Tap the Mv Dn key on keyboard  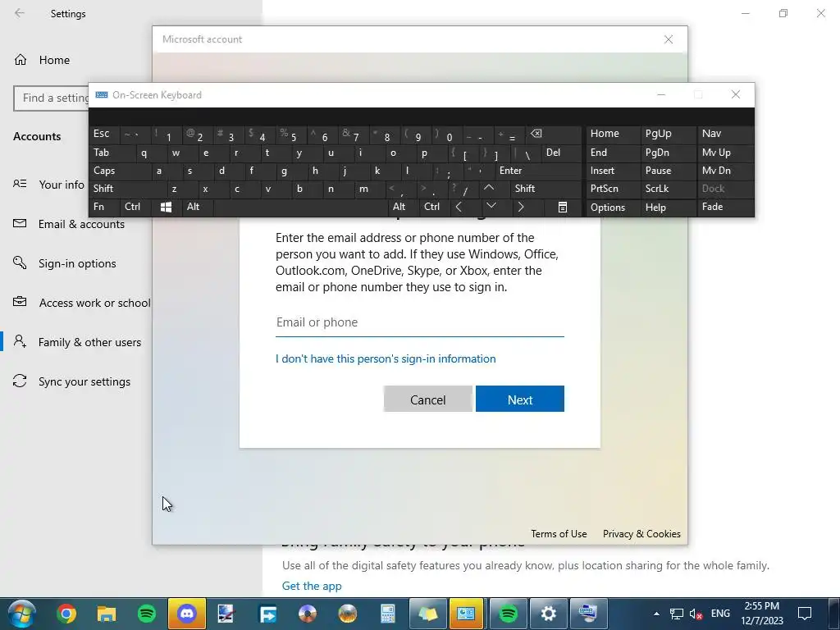pyautogui.click(x=725, y=171)
